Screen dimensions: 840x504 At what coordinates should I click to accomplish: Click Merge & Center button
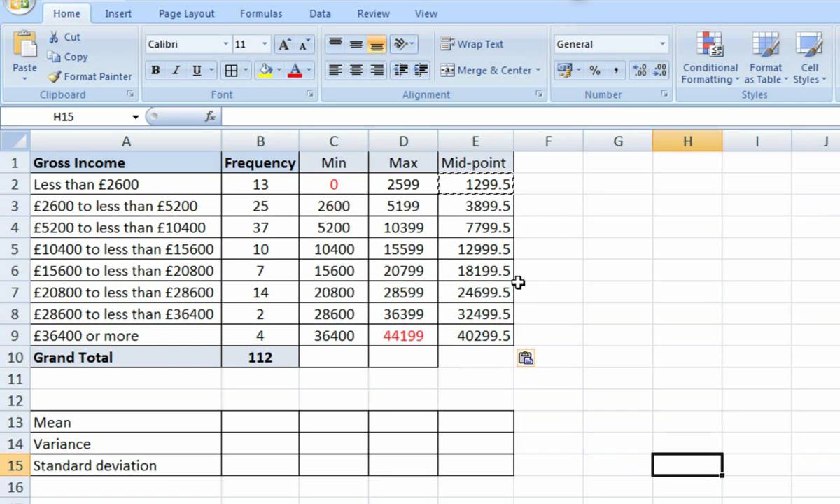tap(486, 70)
